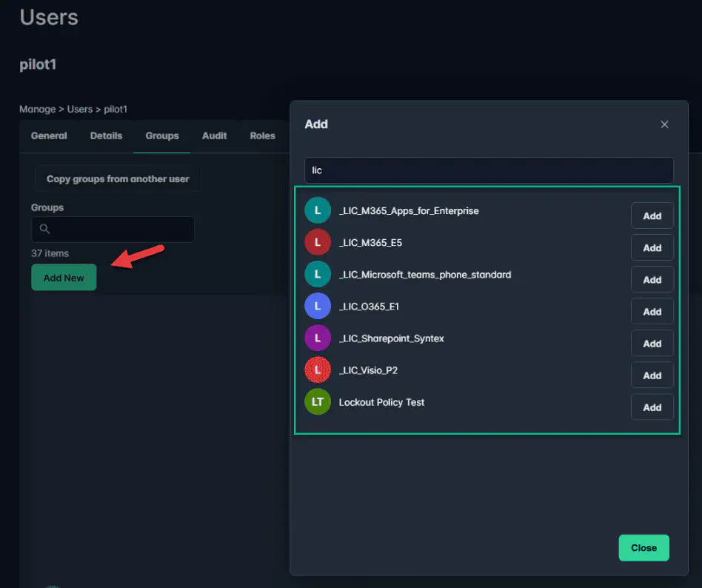Viewport: 702px width, 588px height.
Task: Open the Details tab
Action: point(106,136)
